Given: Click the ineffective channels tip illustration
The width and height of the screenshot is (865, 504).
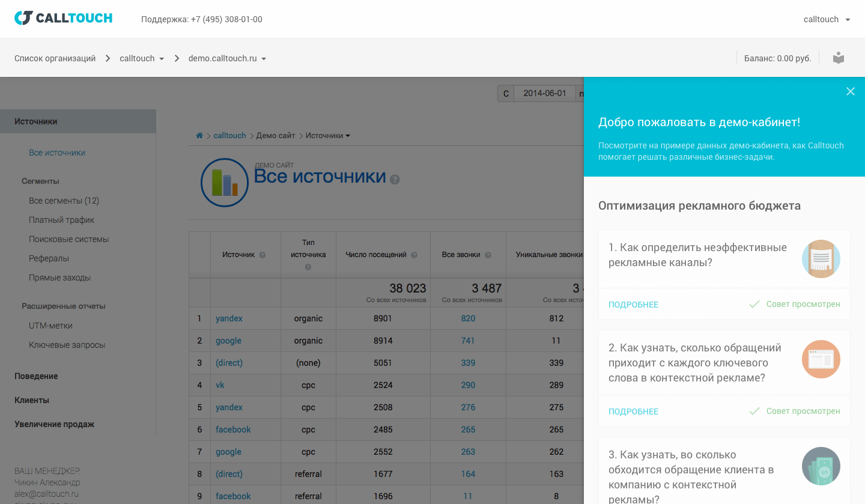Looking at the screenshot, I should click(x=821, y=259).
